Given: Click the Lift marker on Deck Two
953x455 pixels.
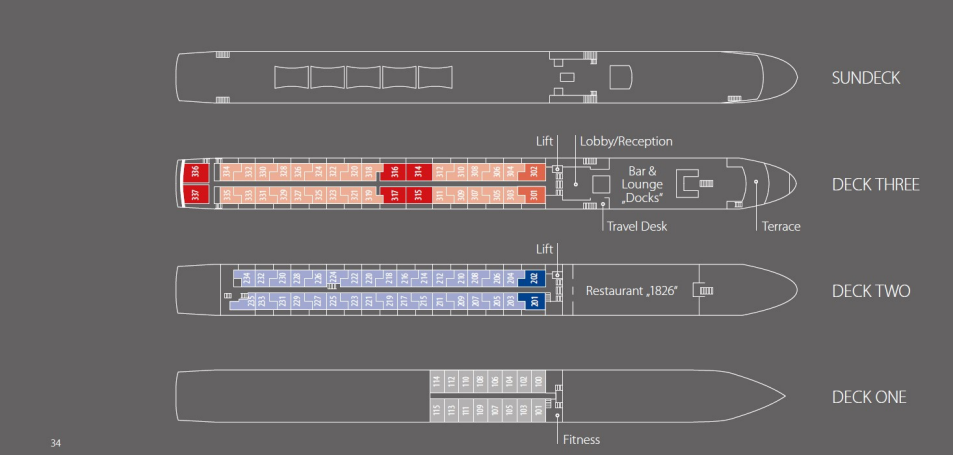Looking at the screenshot, I should [556, 277].
